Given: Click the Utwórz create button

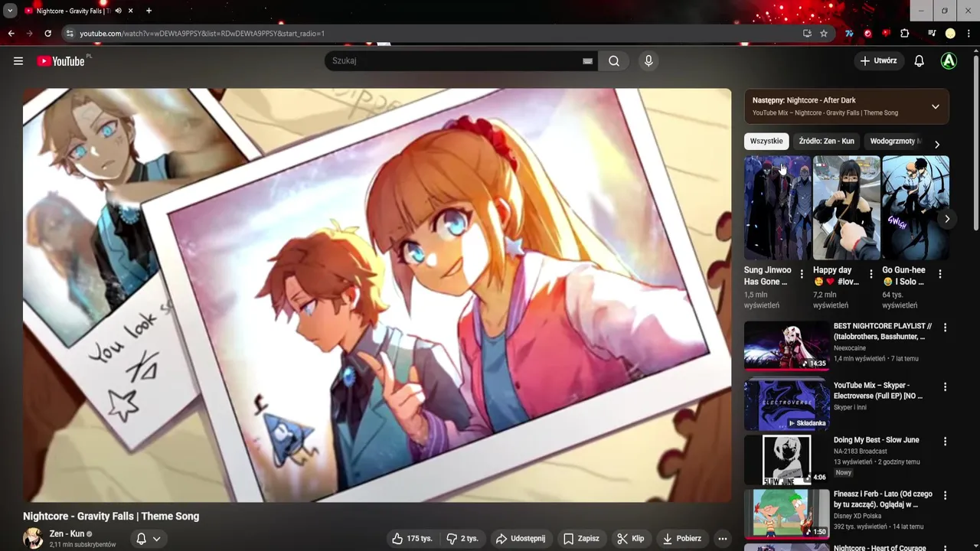Looking at the screenshot, I should click(x=879, y=61).
